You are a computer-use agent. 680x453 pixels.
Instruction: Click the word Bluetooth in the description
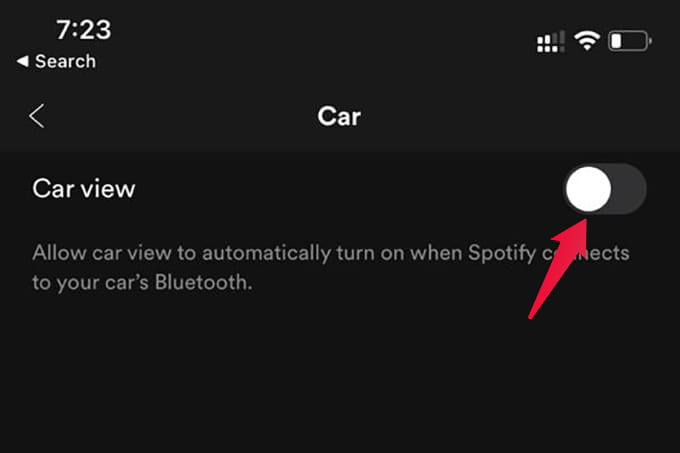coord(203,282)
